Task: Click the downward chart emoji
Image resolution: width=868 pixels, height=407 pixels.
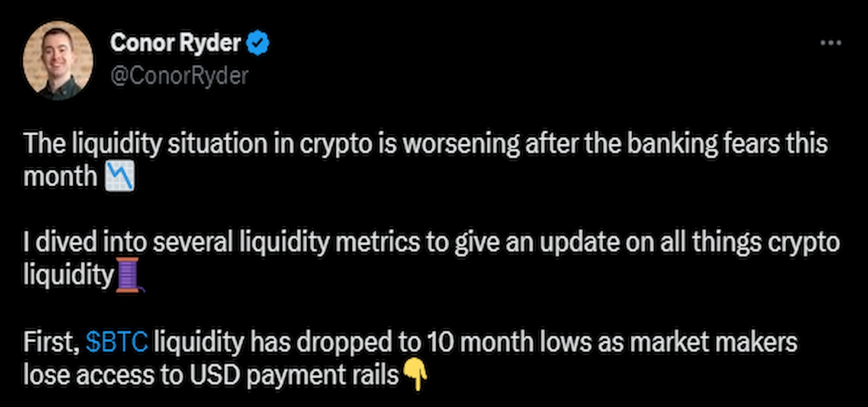Action: pyautogui.click(x=119, y=177)
